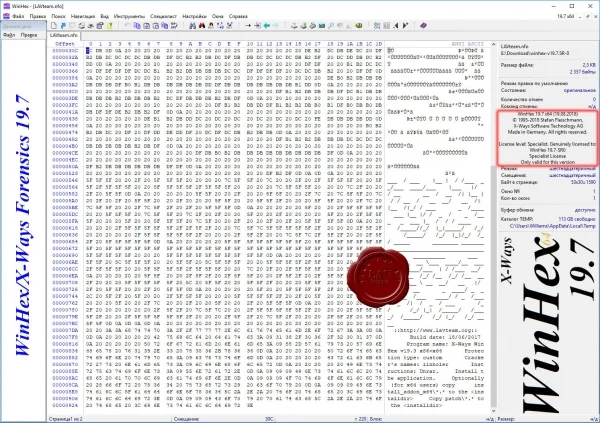Click offset row 000007DA
The image size is (600, 423).
click(65, 330)
